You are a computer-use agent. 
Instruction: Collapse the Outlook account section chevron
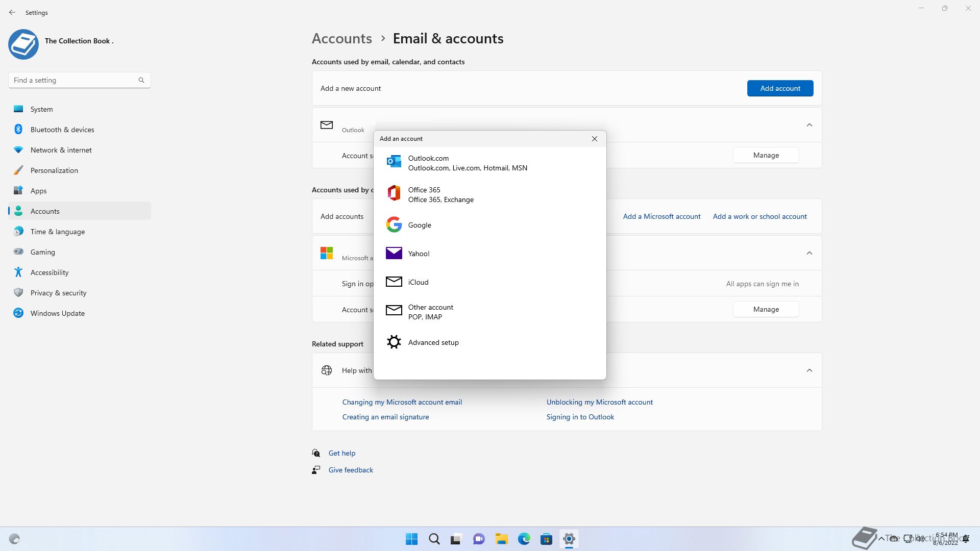click(810, 125)
